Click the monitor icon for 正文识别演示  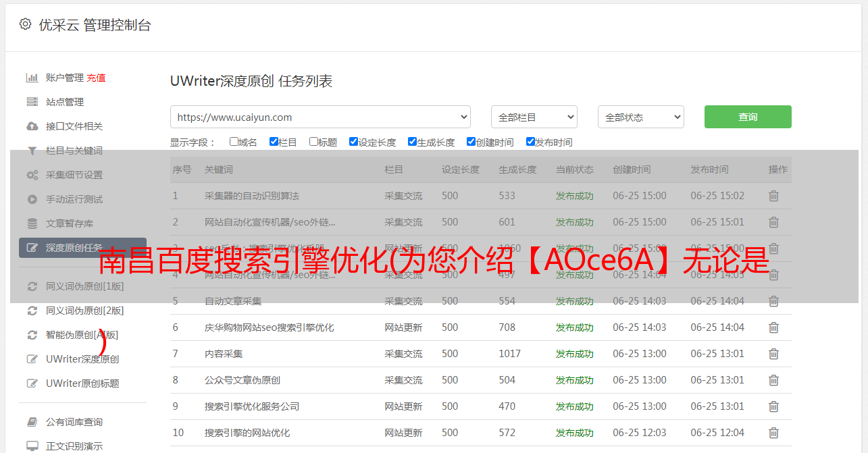click(32, 446)
